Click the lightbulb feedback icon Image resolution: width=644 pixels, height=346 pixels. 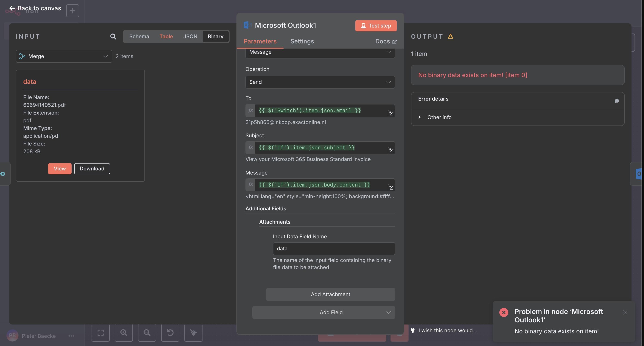coord(413,331)
